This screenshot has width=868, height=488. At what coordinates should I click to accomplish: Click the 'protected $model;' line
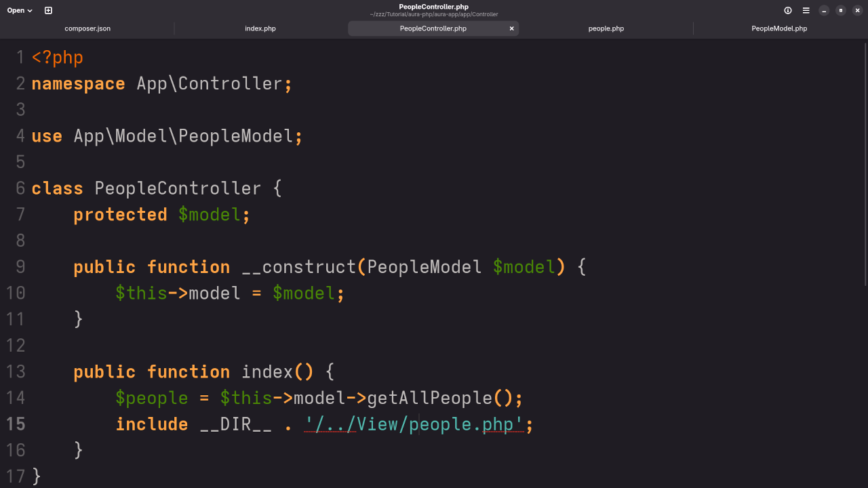(x=161, y=215)
